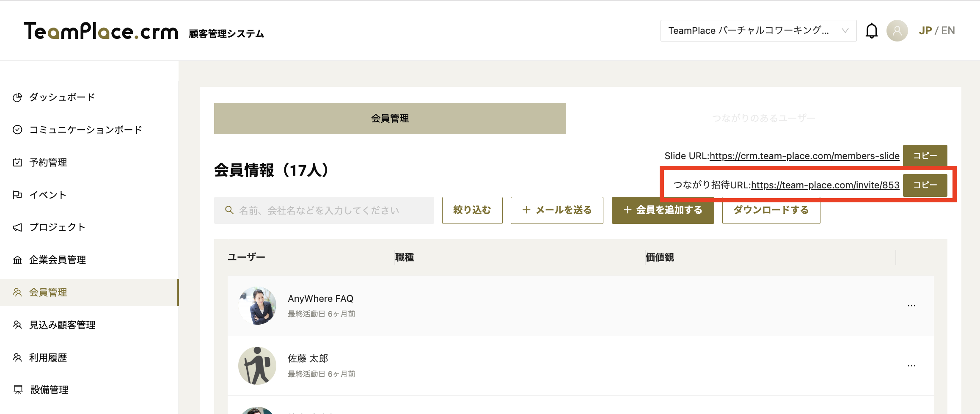Screen dimensions: 980x414
Task: Switch language to JP
Action: [925, 30]
